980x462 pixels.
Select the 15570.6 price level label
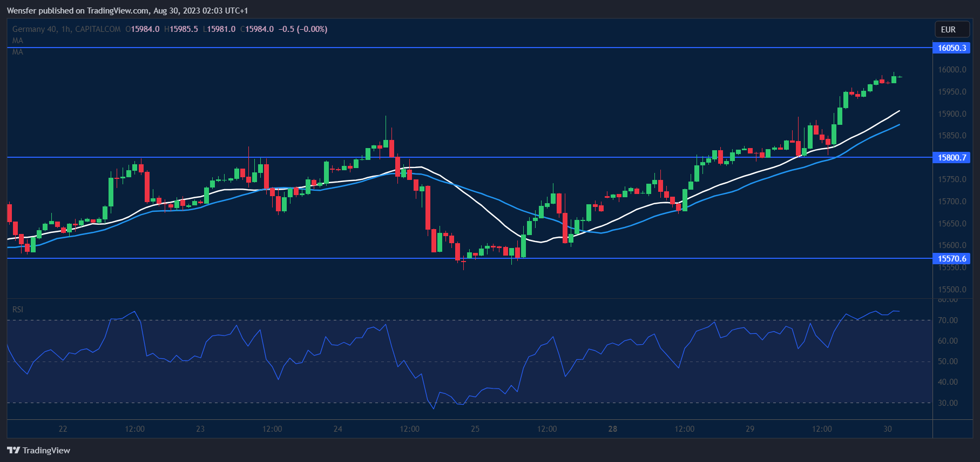[x=951, y=259]
